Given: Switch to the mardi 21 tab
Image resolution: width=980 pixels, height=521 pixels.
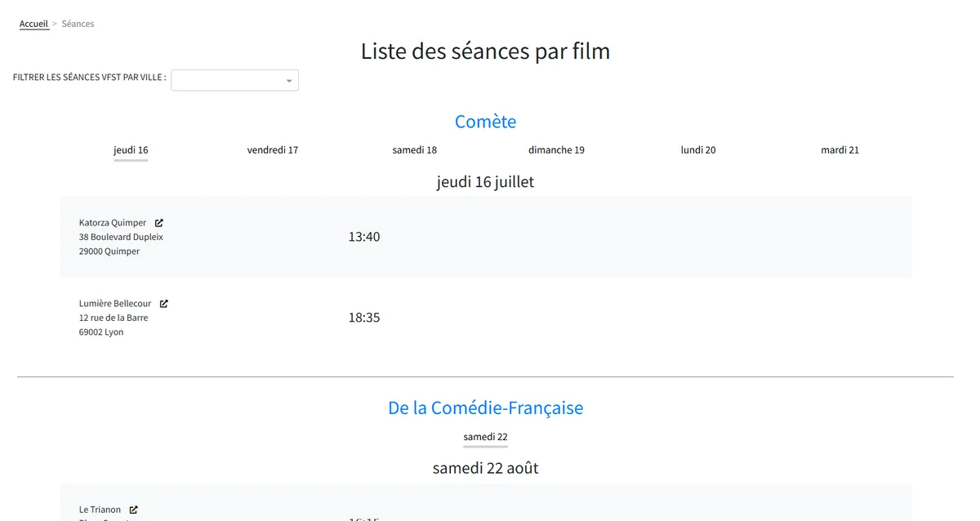Looking at the screenshot, I should pyautogui.click(x=840, y=150).
